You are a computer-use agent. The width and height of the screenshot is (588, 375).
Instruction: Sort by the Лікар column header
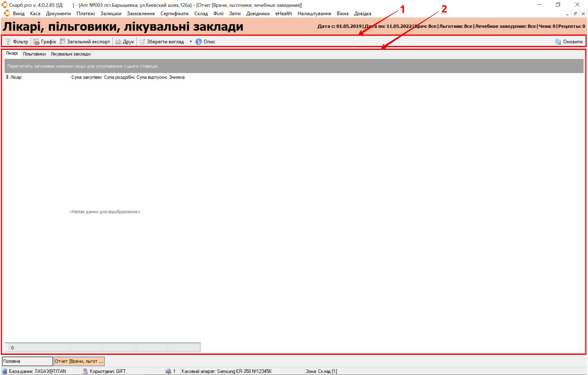38,77
